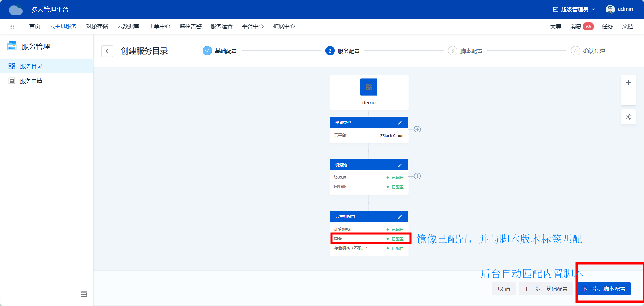Click 上一步：基础配置 button
The height and width of the screenshot is (306, 644).
tap(546, 289)
